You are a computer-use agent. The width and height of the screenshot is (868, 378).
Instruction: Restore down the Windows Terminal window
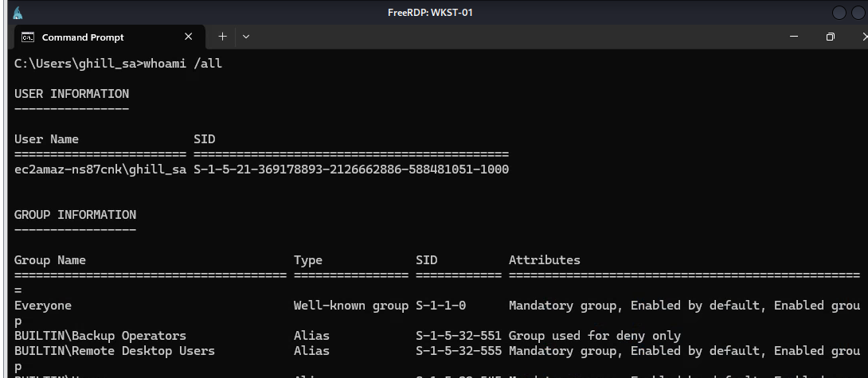[831, 37]
